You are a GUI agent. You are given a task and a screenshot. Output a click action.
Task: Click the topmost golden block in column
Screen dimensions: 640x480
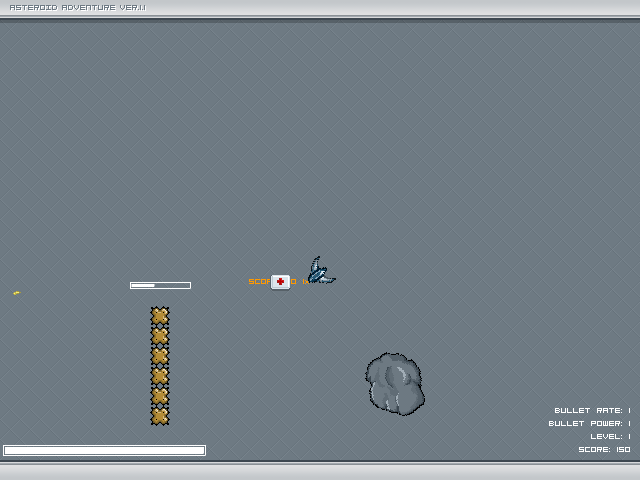click(160, 316)
